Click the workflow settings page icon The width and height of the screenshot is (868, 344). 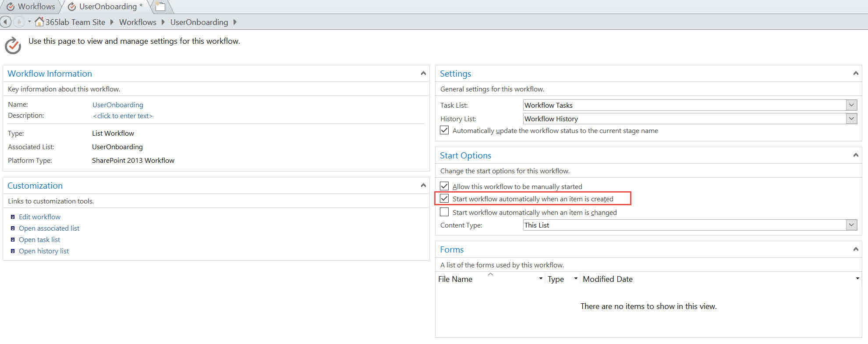tap(13, 46)
